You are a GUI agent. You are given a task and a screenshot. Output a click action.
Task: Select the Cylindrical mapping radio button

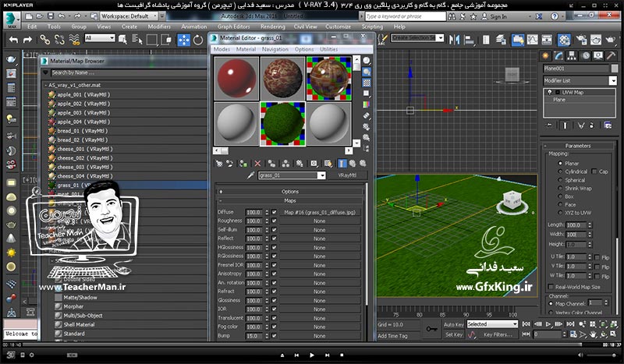coord(560,171)
